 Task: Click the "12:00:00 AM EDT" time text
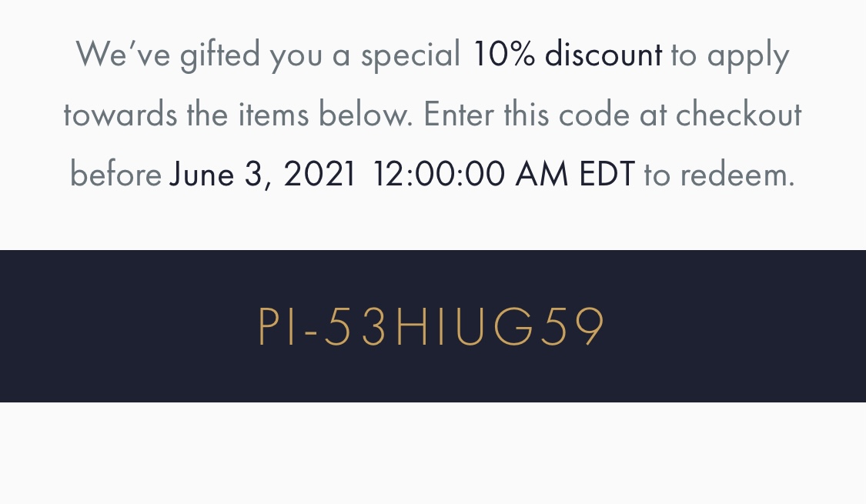(503, 175)
